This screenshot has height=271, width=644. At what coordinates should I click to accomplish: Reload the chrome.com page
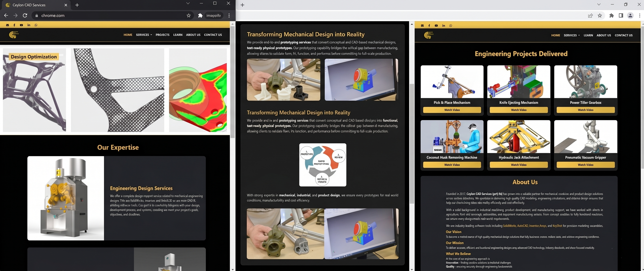(25, 16)
